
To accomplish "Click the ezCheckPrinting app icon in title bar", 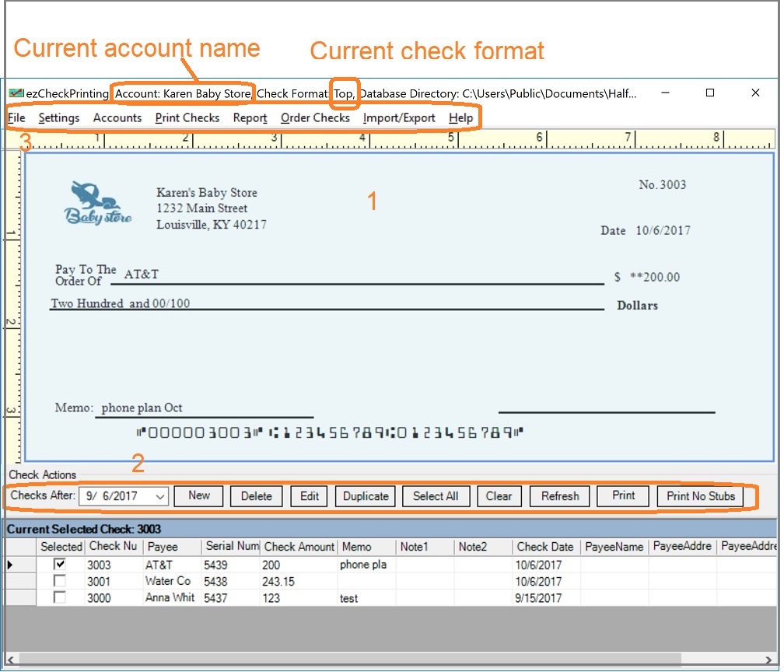I will 16,93.
